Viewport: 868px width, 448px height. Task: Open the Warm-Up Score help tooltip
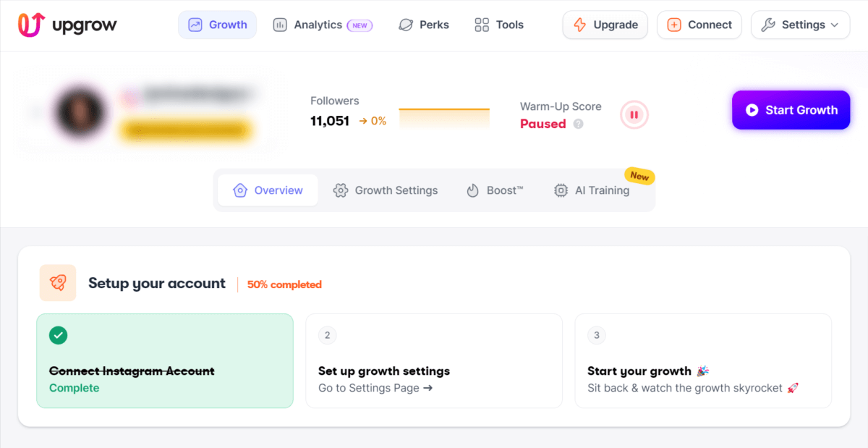point(577,124)
